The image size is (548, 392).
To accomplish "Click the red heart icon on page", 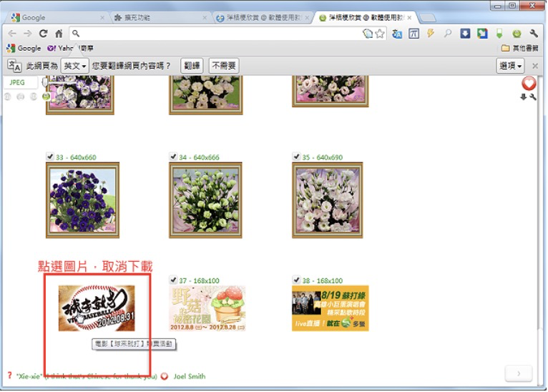I will [x=529, y=84].
